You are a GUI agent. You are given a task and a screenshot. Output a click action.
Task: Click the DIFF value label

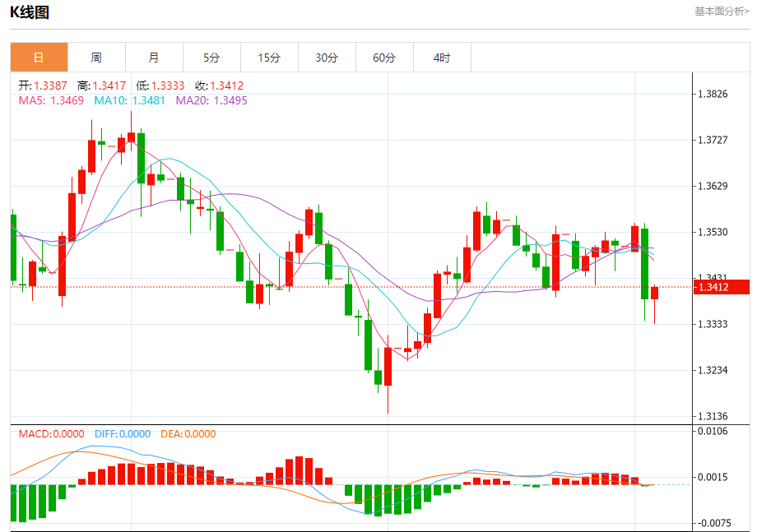click(x=123, y=433)
